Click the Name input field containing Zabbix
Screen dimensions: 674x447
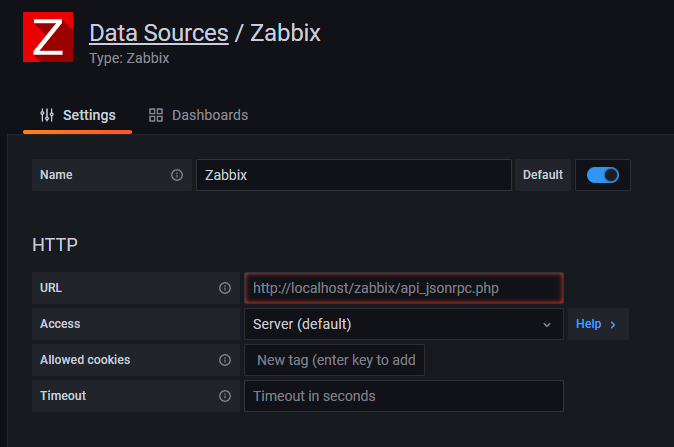[353, 175]
